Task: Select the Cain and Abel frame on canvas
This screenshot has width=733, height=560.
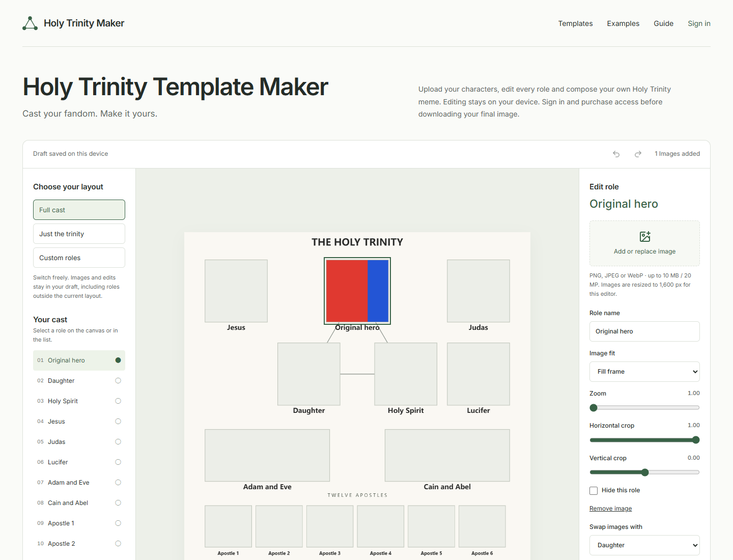Action: (x=447, y=455)
